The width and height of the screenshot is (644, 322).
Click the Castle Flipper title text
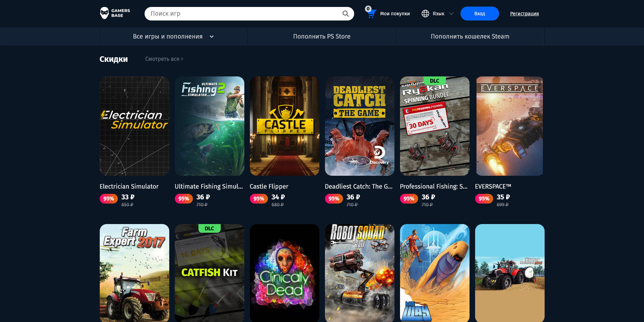269,187
